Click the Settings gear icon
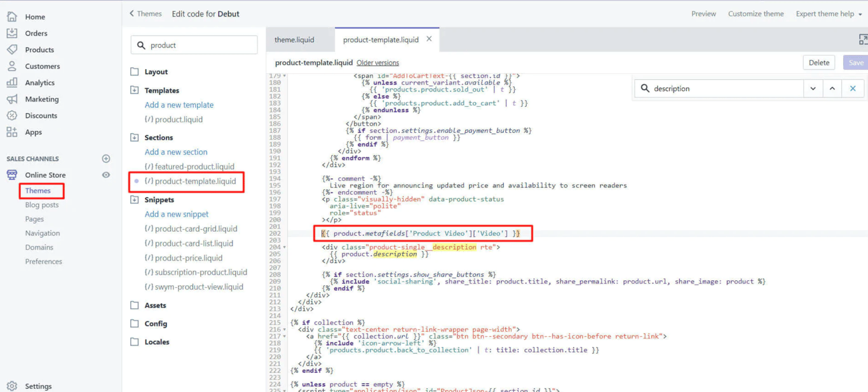Screen dimensions: 868x392 pos(11,386)
